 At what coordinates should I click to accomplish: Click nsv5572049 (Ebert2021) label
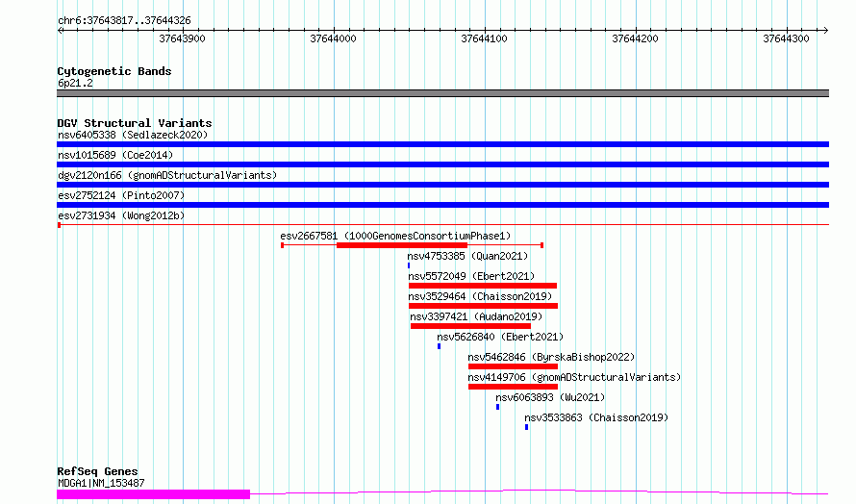click(x=471, y=276)
